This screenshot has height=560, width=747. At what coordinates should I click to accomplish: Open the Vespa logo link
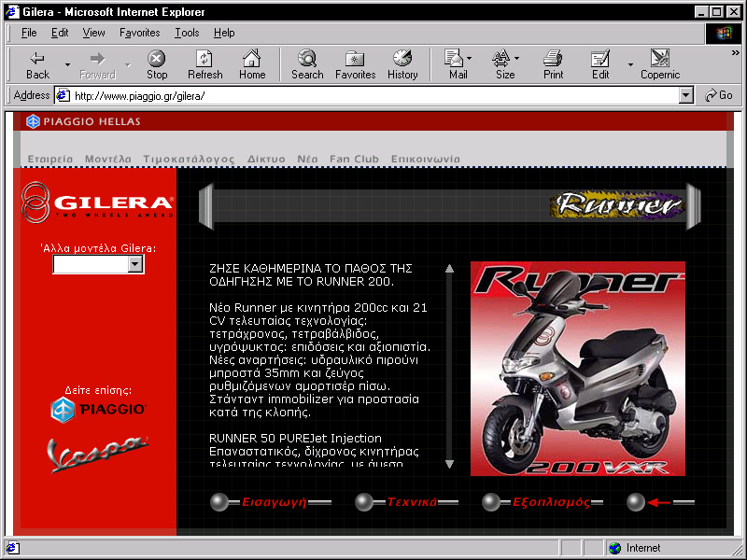tap(98, 454)
